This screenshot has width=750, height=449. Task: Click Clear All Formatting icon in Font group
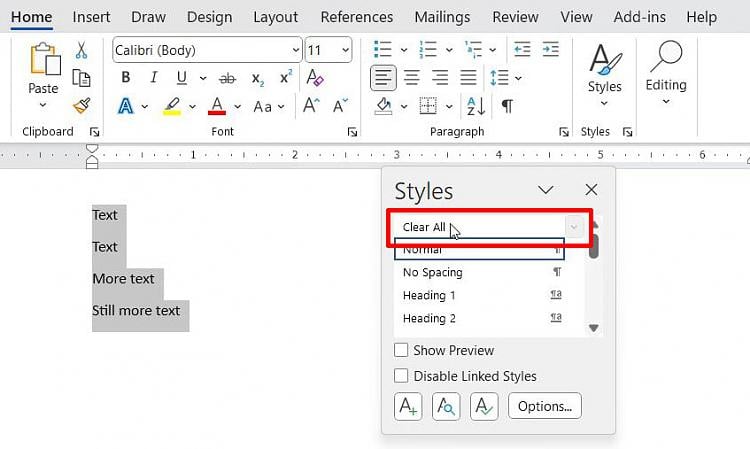[x=315, y=78]
